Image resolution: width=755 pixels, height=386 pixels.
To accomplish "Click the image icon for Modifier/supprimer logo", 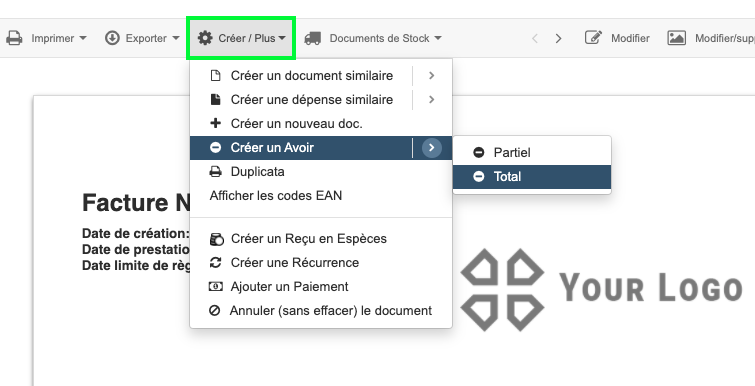I will 677,38.
